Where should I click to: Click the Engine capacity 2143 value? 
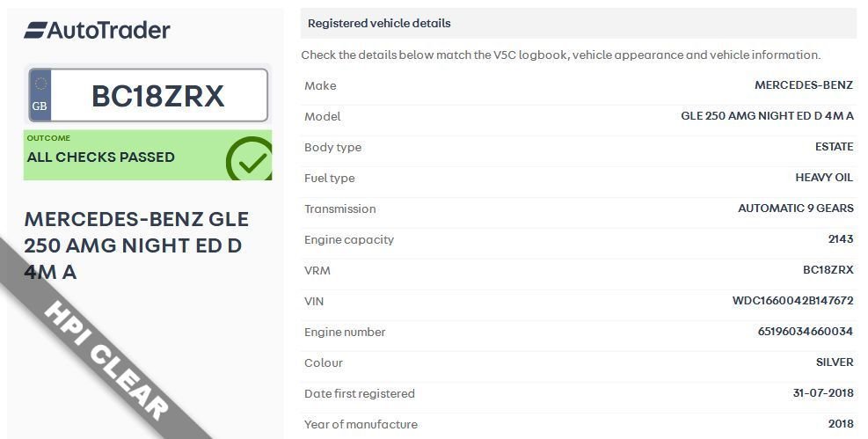point(841,239)
